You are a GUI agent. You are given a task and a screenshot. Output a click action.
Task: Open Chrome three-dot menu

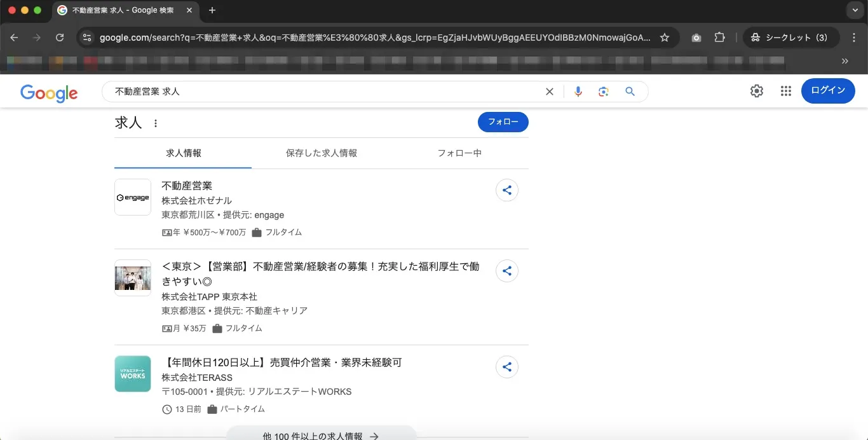[x=854, y=38]
